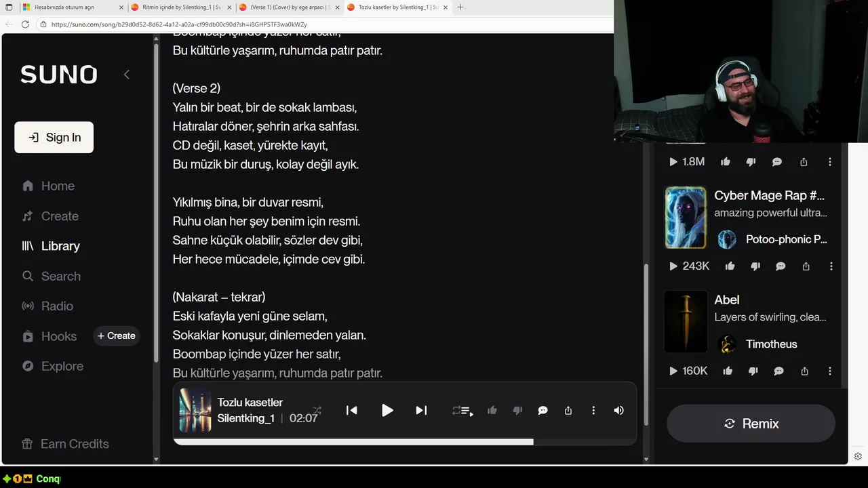Open more options for Cyber Mage Rap

[831, 266]
